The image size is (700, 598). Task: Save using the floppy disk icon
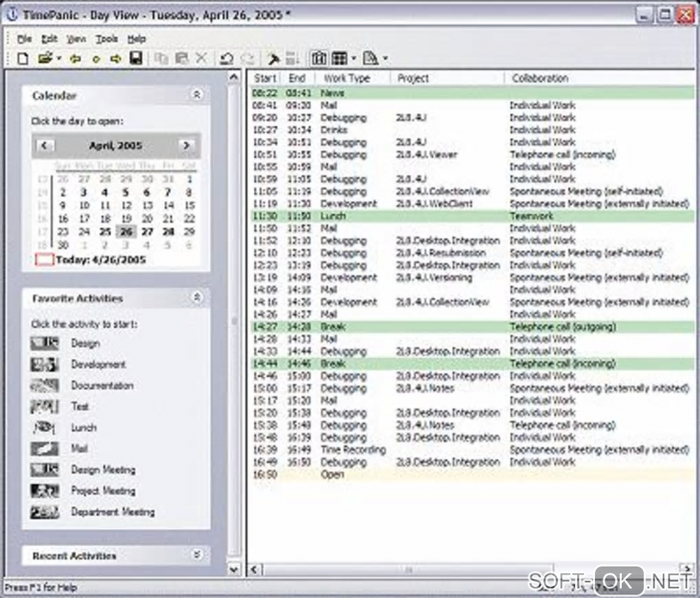[136, 58]
